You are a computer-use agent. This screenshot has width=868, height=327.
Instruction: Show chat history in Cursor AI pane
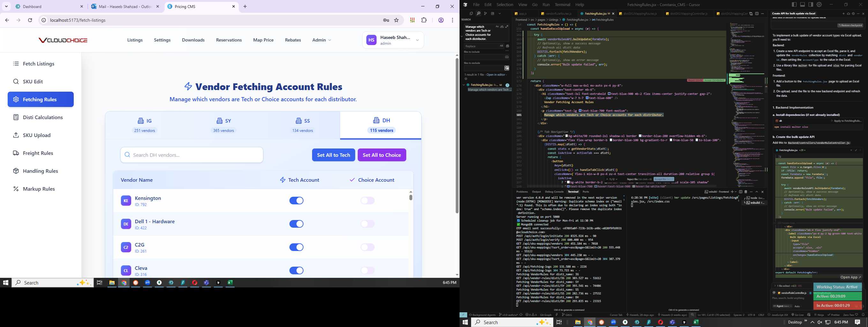pyautogui.click(x=853, y=14)
